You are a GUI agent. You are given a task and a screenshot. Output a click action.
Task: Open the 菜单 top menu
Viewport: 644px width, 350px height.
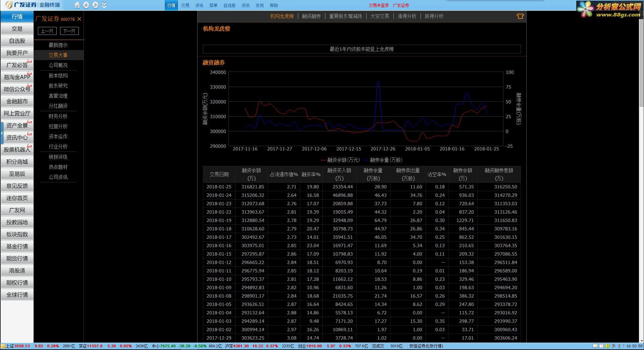click(213, 5)
